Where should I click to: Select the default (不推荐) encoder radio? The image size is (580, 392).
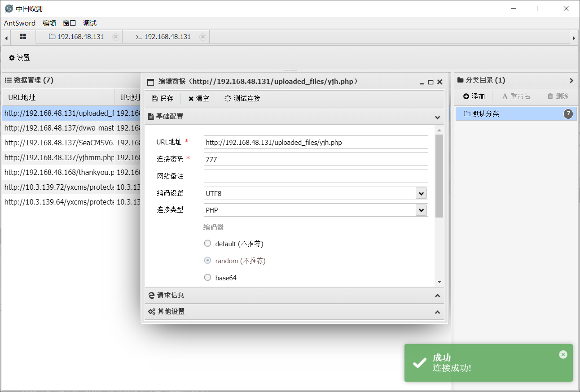click(x=207, y=244)
